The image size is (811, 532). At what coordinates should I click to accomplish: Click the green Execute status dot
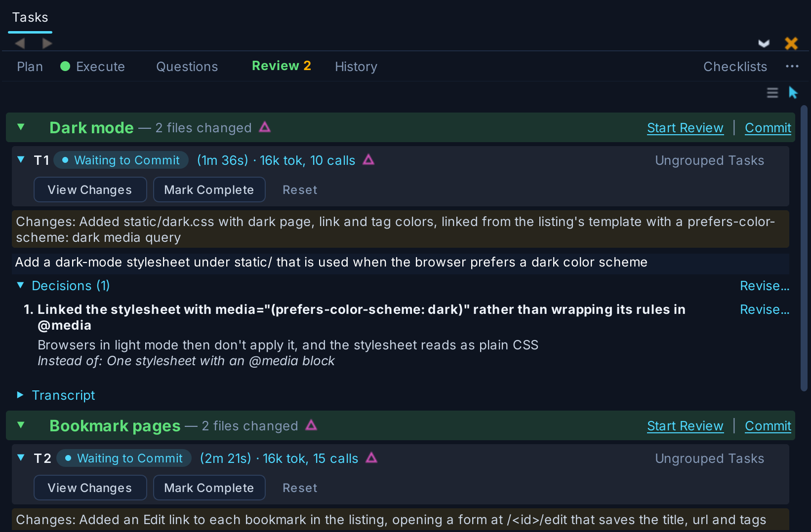pos(65,66)
